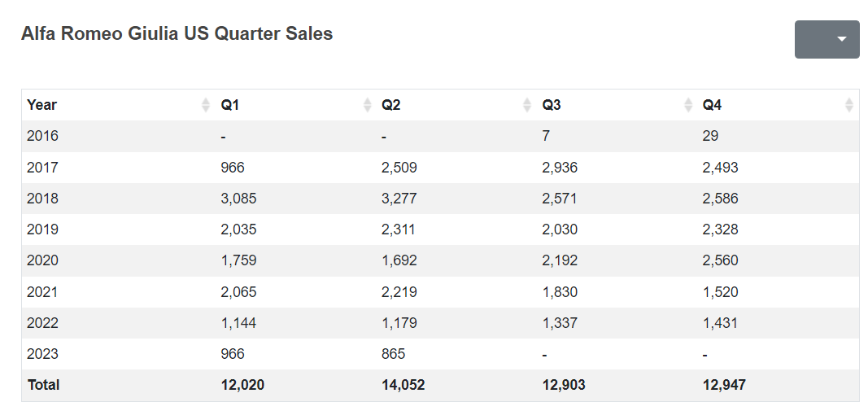This screenshot has height=402, width=868.
Task: Click the Year column header label
Action: pos(41,105)
